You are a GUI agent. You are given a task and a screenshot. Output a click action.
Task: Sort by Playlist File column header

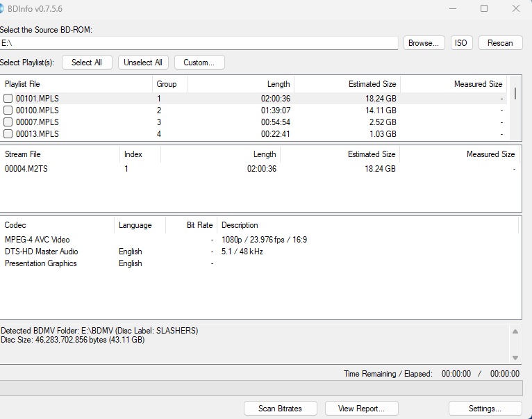point(76,84)
